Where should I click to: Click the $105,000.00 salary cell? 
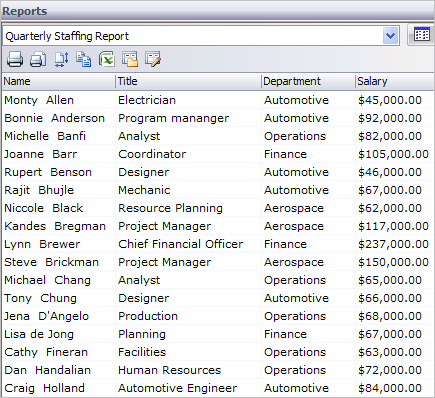coord(395,154)
